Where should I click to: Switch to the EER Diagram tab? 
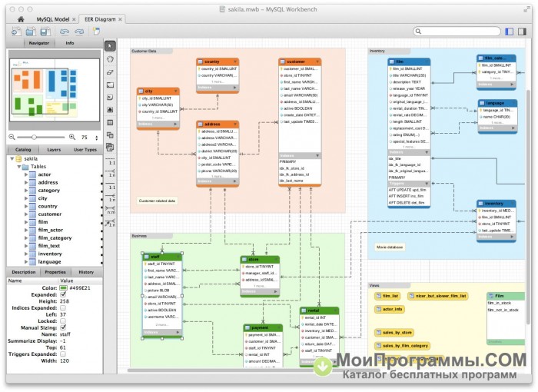(x=100, y=19)
